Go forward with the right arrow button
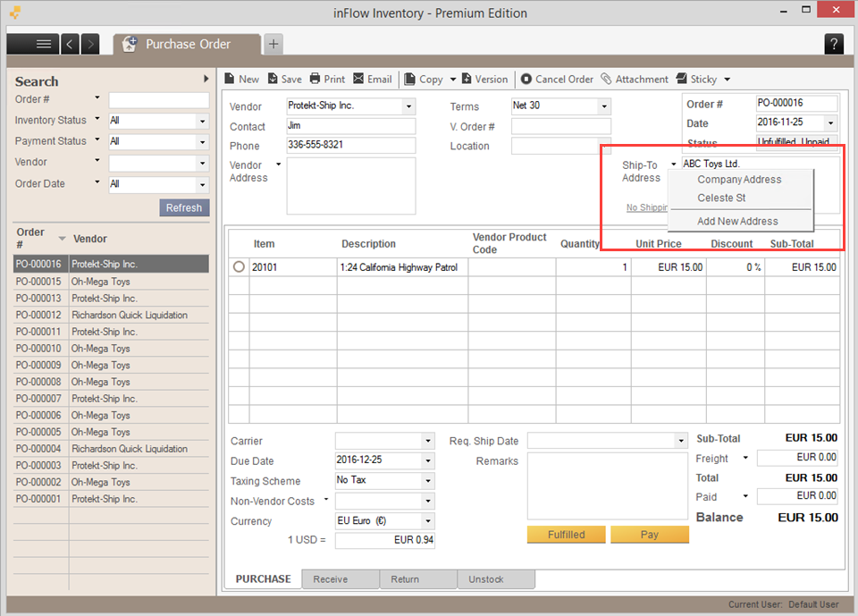Image resolution: width=858 pixels, height=616 pixels. (x=90, y=44)
